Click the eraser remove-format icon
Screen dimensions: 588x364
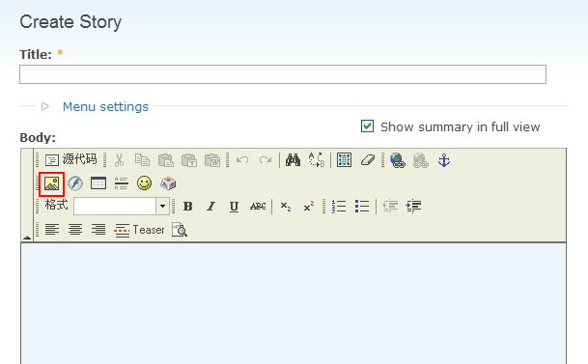tap(367, 160)
